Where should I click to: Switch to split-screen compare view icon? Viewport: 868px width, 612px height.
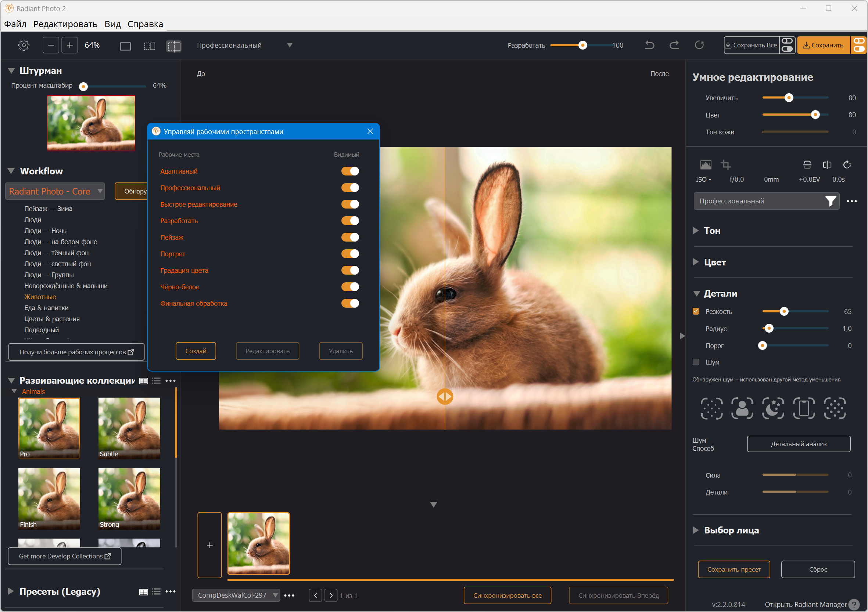point(174,46)
